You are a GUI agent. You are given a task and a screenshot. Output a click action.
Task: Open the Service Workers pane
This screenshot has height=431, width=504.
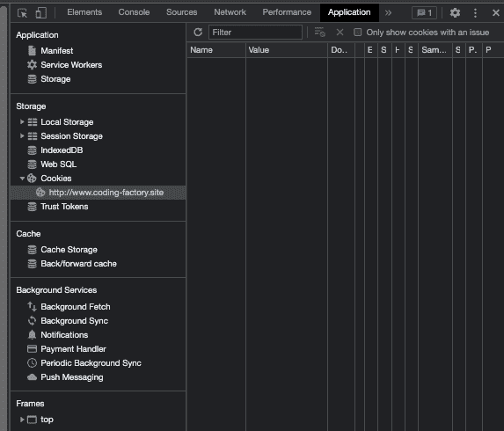[71, 65]
